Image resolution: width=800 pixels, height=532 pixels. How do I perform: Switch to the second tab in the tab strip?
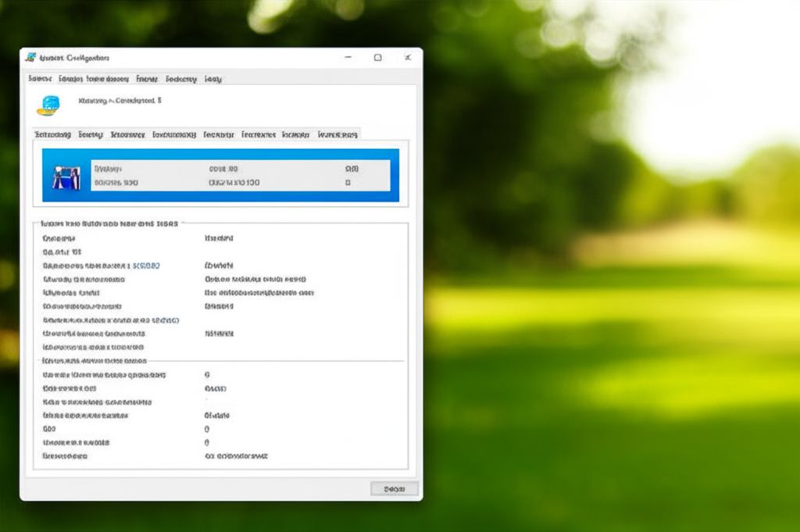(x=91, y=134)
